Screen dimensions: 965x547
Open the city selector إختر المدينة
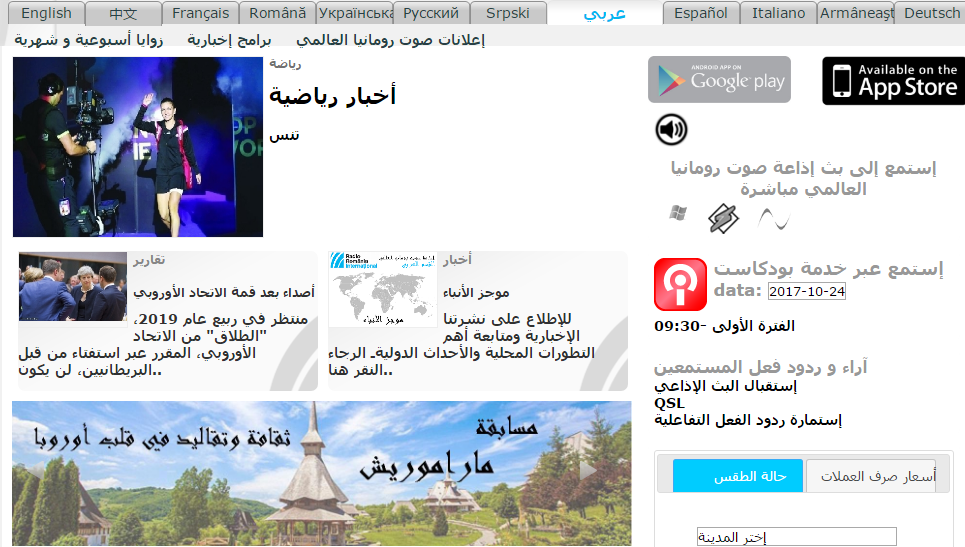796,537
